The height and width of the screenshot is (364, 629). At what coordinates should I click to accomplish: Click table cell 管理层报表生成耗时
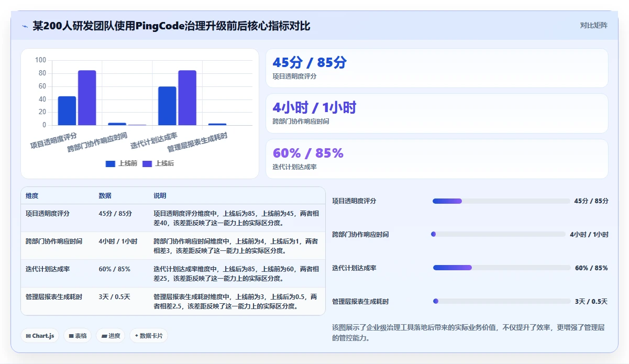point(54,297)
